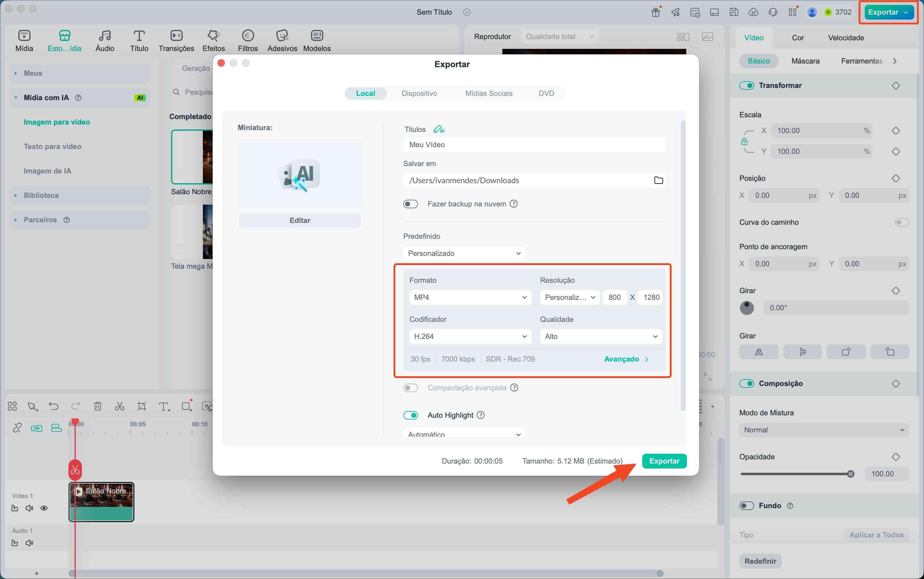Hide Vídeo 1 track with eye icon
The width and height of the screenshot is (924, 579).
coord(44,508)
